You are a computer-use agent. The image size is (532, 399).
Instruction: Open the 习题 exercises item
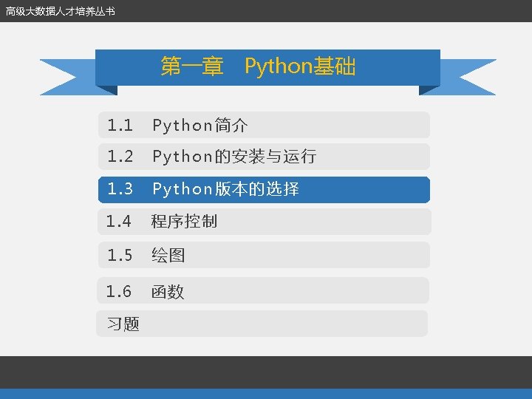262,324
